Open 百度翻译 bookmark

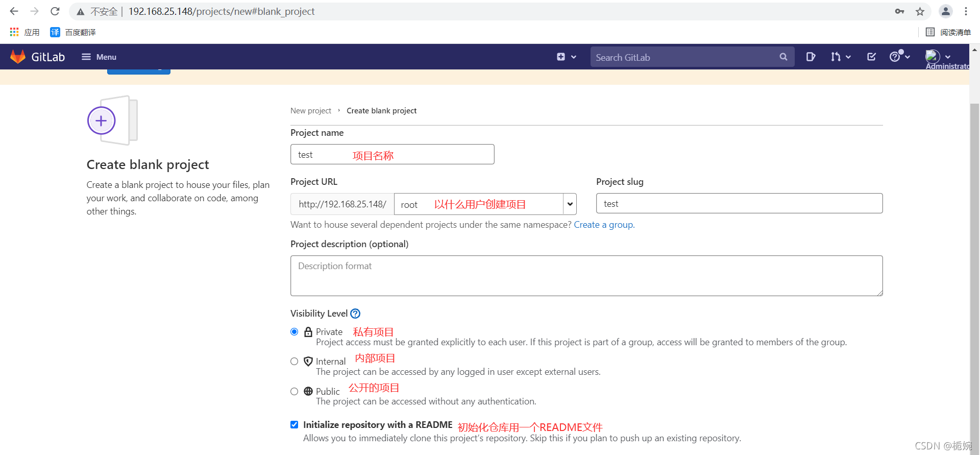point(73,32)
